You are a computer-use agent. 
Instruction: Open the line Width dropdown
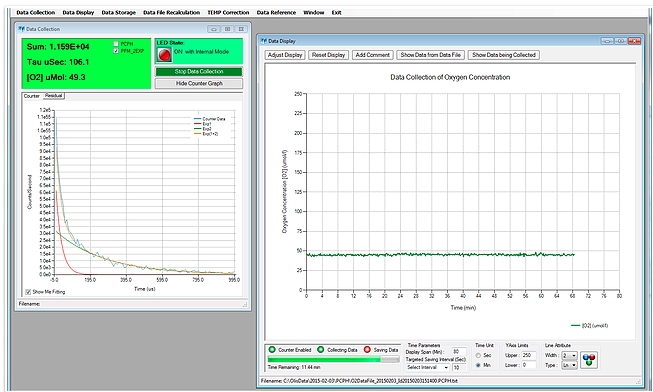(x=569, y=355)
